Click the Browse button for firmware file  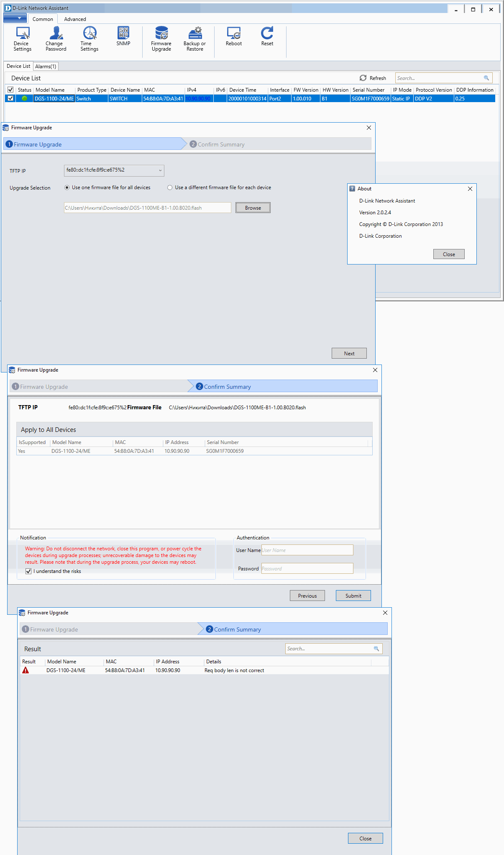(x=253, y=208)
